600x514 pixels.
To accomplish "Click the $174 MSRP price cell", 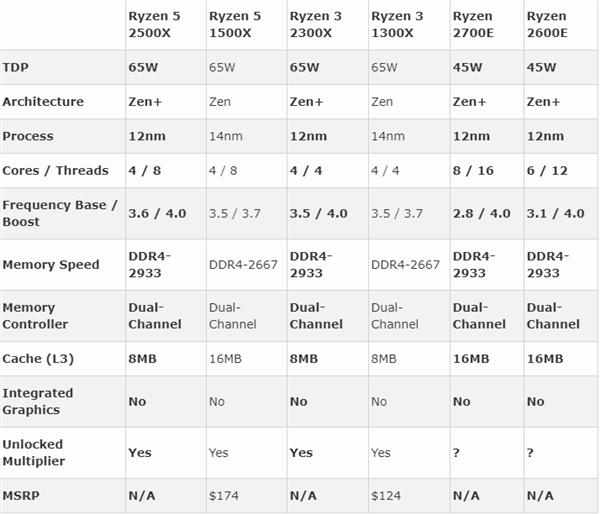I will coord(225,495).
